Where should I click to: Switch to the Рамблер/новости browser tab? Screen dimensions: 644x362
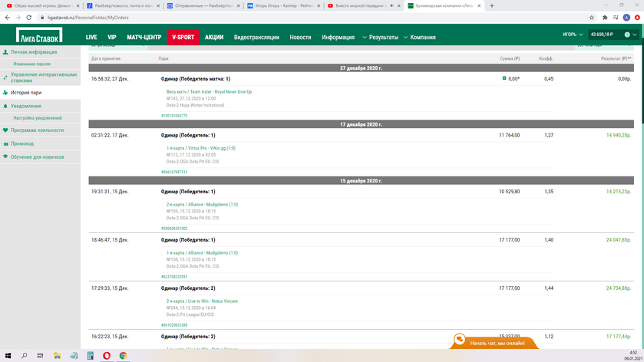(122, 5)
